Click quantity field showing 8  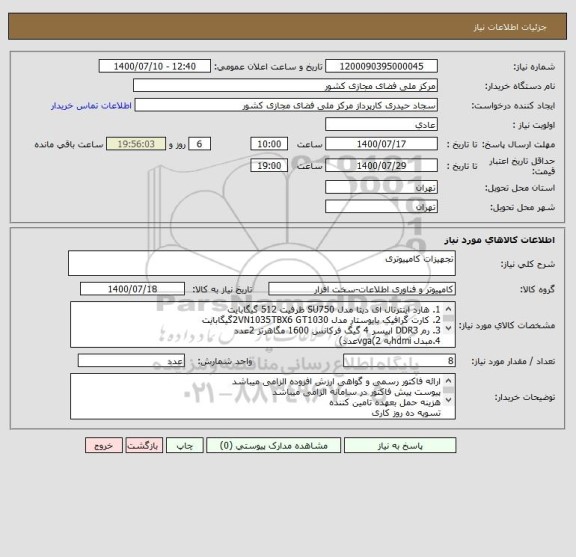[x=399, y=361]
